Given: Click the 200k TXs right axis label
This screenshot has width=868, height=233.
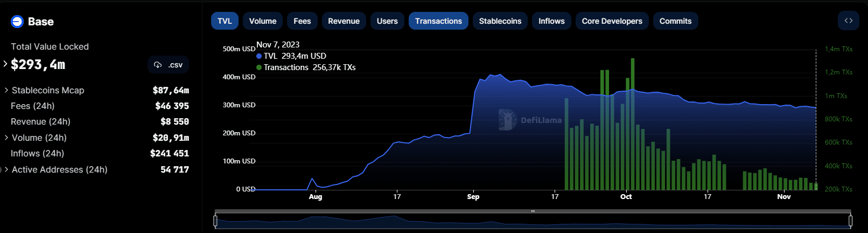Looking at the screenshot, I should (x=839, y=189).
